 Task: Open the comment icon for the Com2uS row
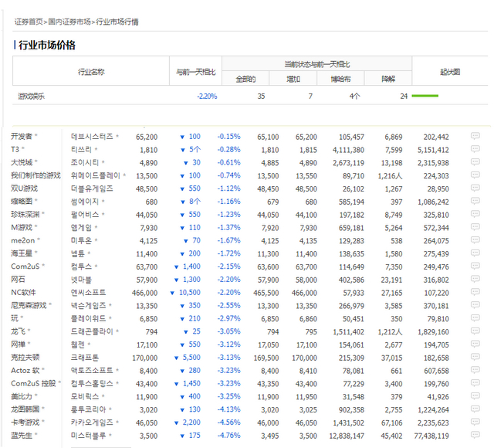(475, 266)
